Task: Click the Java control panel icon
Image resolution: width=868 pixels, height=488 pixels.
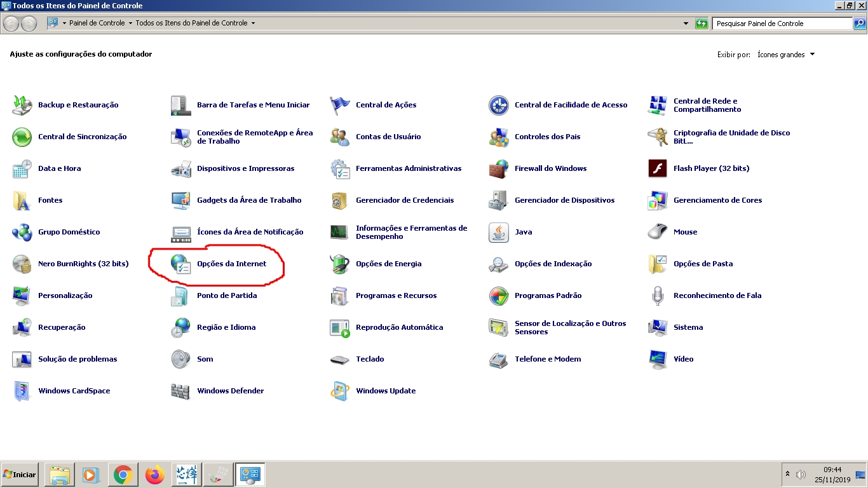Action: tap(499, 232)
